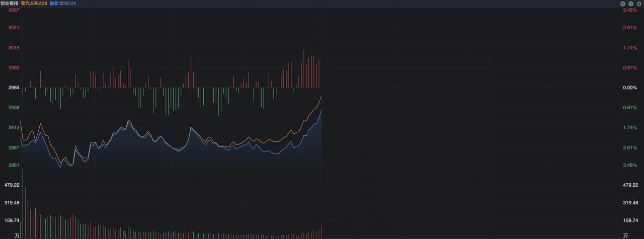
Task: Click the 3067 price axis label
Action: (x=14, y=10)
